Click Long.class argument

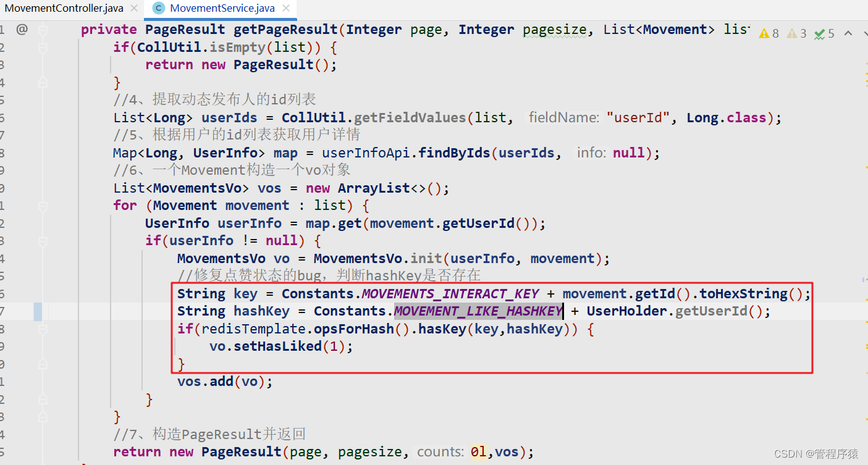727,117
